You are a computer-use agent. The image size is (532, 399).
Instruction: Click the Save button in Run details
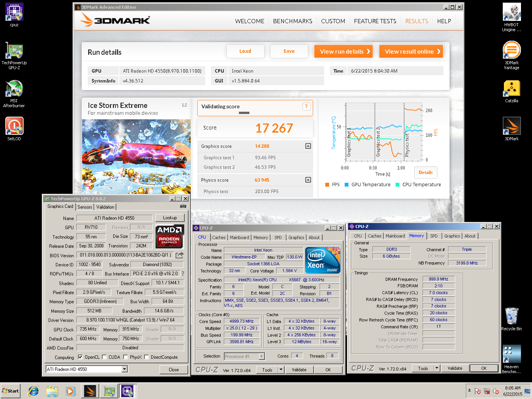[289, 51]
